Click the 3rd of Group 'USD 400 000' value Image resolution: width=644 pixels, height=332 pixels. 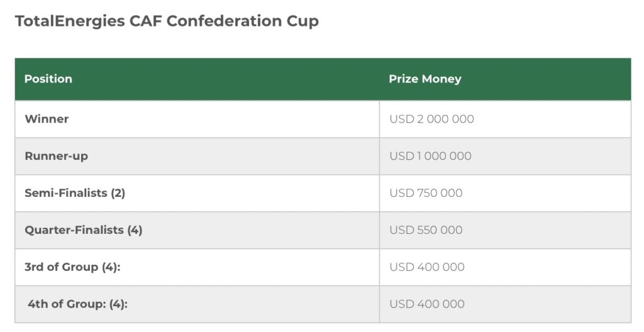click(427, 267)
